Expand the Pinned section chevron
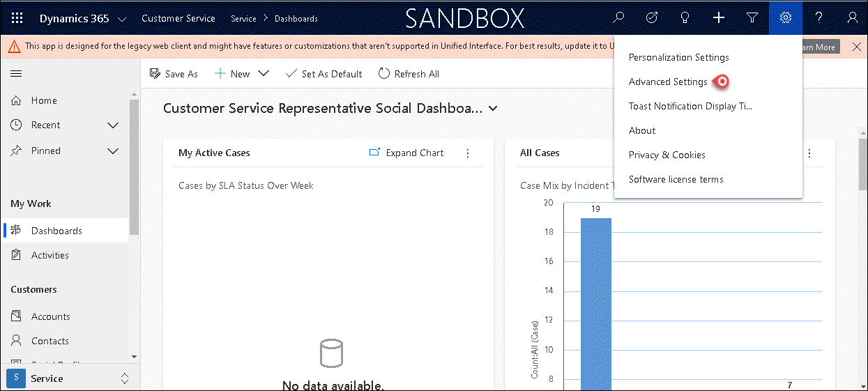Screen dimensions: 868x391 (113, 151)
